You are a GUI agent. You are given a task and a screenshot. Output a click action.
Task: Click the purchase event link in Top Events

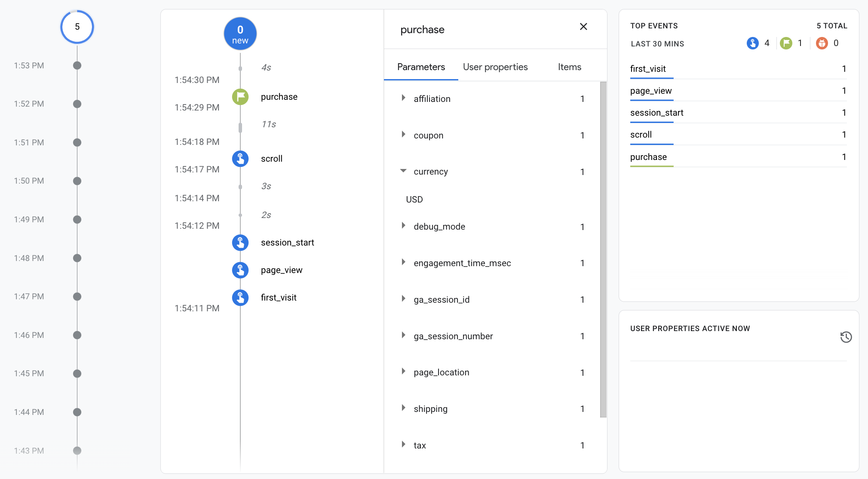coord(649,157)
